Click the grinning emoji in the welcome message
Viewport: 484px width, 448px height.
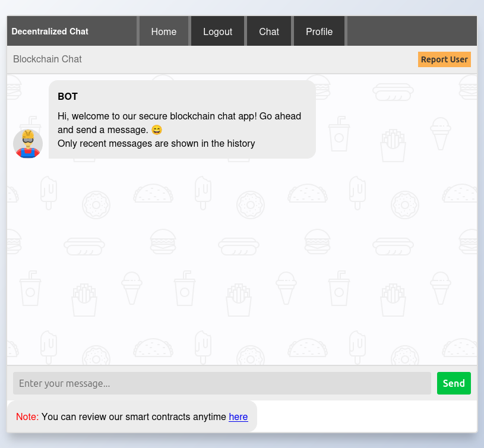[157, 130]
